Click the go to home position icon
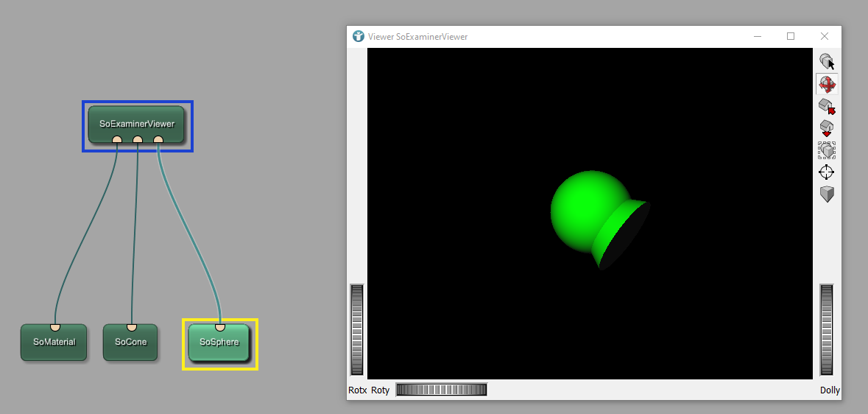Image resolution: width=868 pixels, height=414 pixels. 826,107
